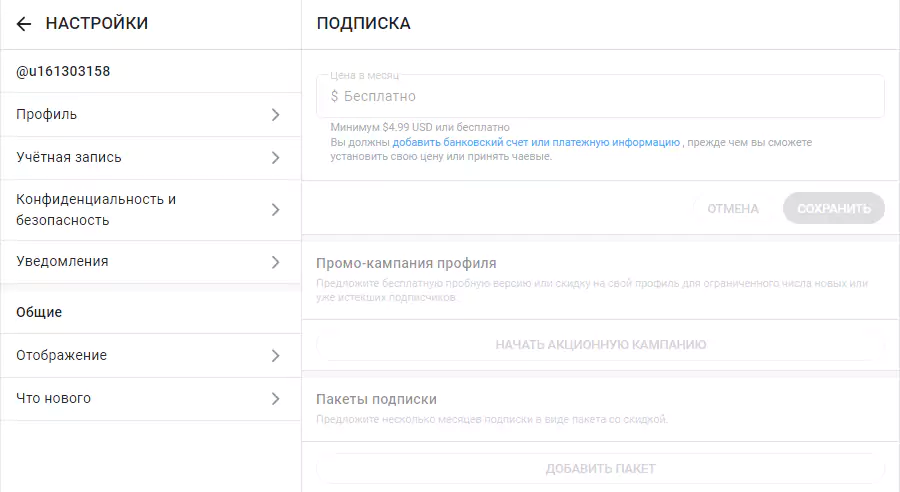
Task: Expand the Конфиденциальность и безопасность chevron
Action: pos(276,210)
